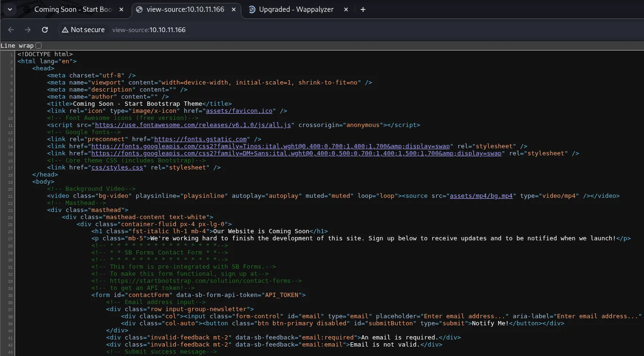Click the 'Email address input' comment

pyautogui.click(x=156, y=302)
